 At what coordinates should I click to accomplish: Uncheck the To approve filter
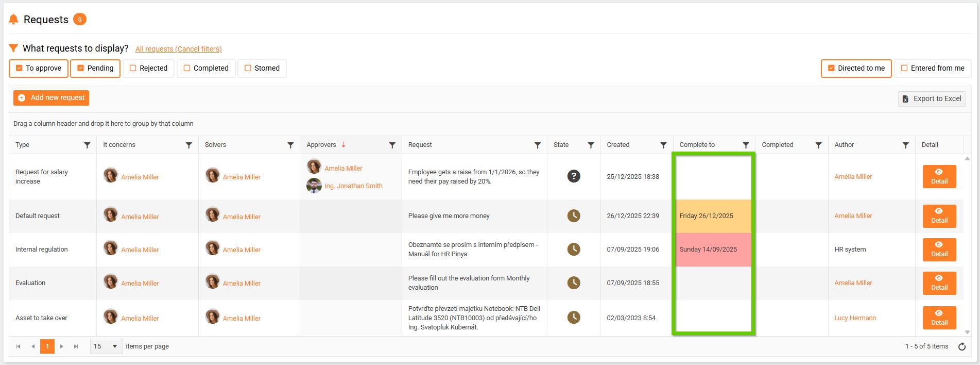[x=20, y=68]
